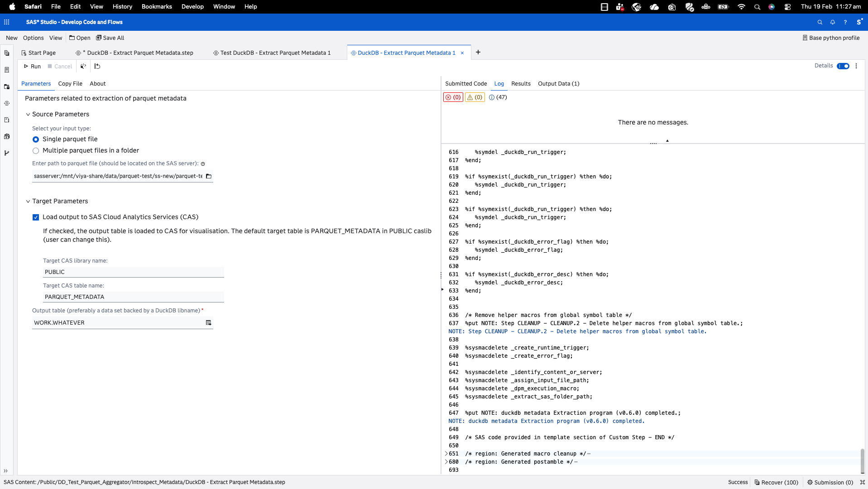Click the Target CAS library name field
This screenshot has width=868, height=489.
coord(134,272)
